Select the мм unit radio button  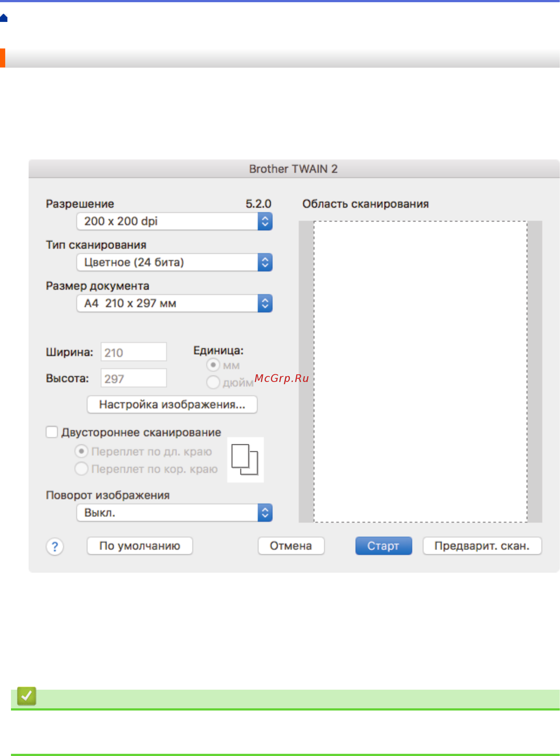point(213,365)
